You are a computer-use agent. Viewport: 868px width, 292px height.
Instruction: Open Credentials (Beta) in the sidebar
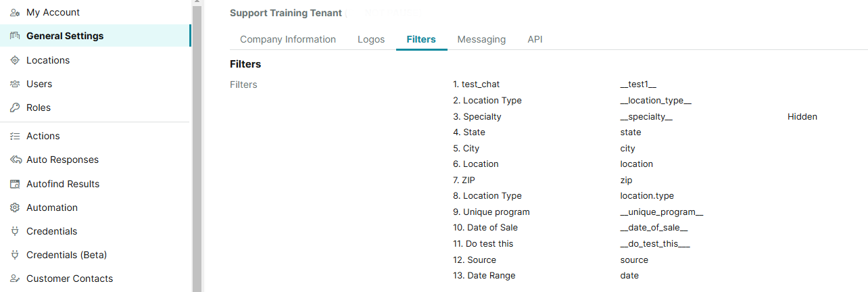coord(66,255)
